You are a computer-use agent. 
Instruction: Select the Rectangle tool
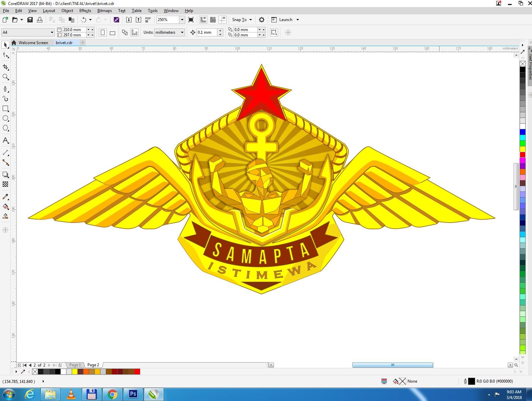coord(5,109)
